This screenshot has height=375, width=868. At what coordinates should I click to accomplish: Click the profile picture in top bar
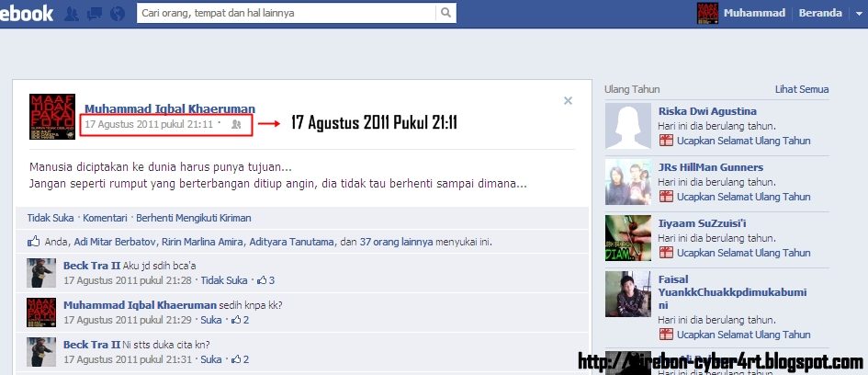click(707, 13)
